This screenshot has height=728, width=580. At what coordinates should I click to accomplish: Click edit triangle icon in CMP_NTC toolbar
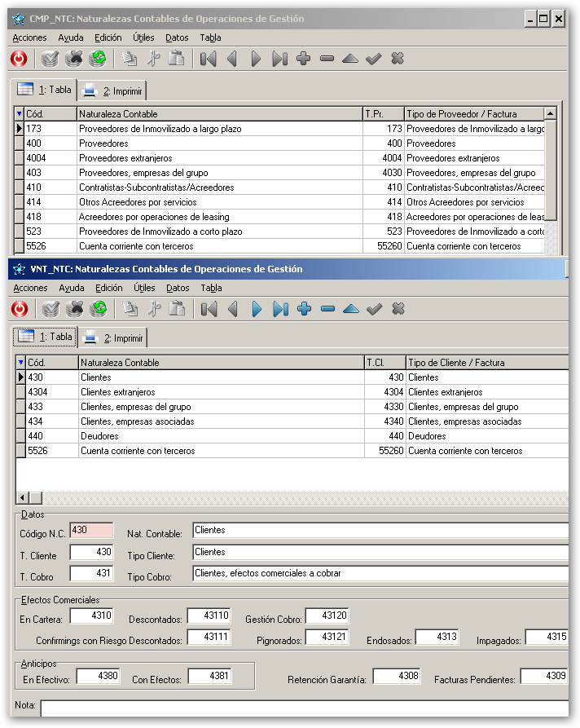click(350, 59)
